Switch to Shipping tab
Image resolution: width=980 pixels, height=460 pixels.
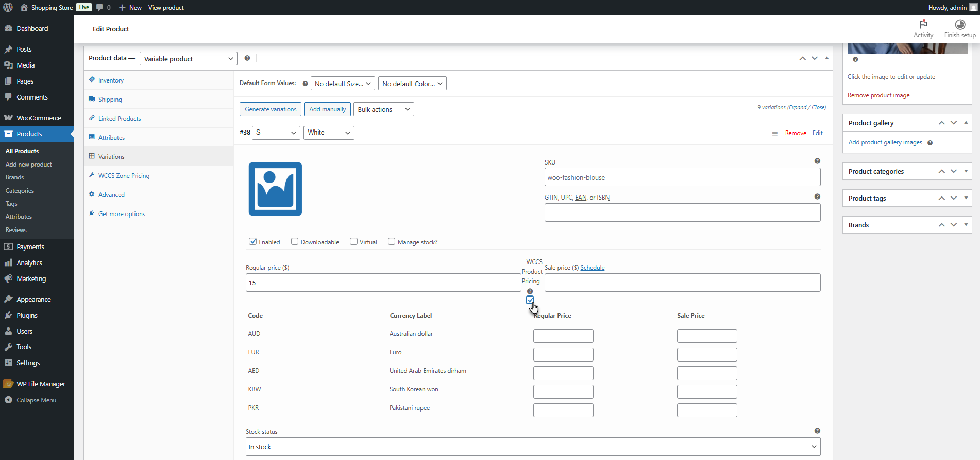pos(159,100)
